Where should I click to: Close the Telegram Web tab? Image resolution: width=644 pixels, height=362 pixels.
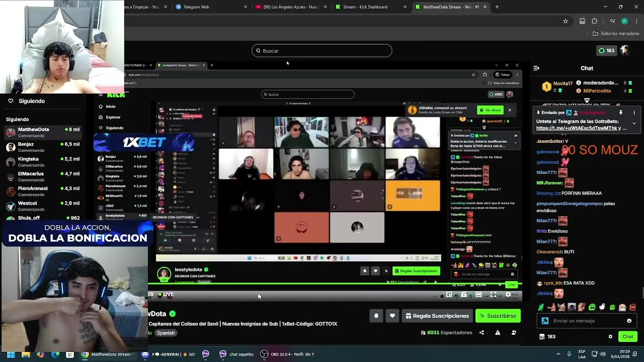[x=246, y=7]
